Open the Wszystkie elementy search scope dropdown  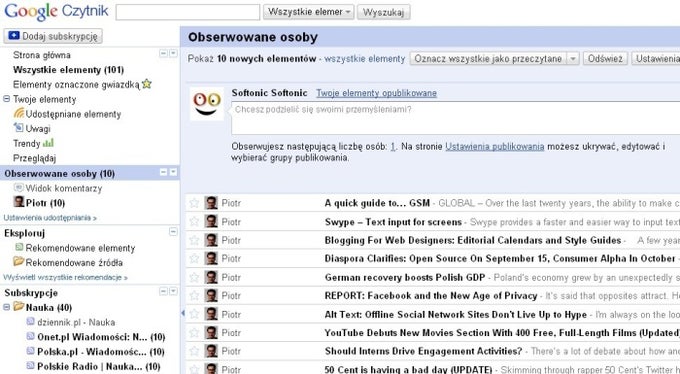(x=308, y=12)
